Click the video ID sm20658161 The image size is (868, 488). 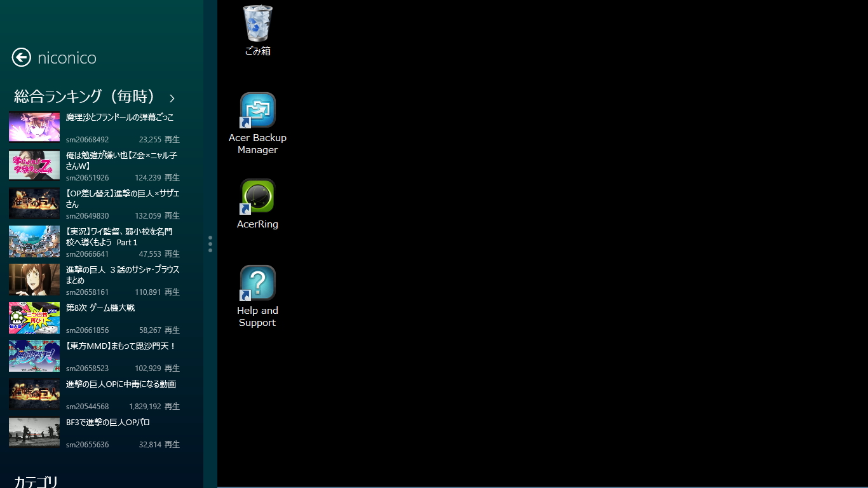point(88,292)
